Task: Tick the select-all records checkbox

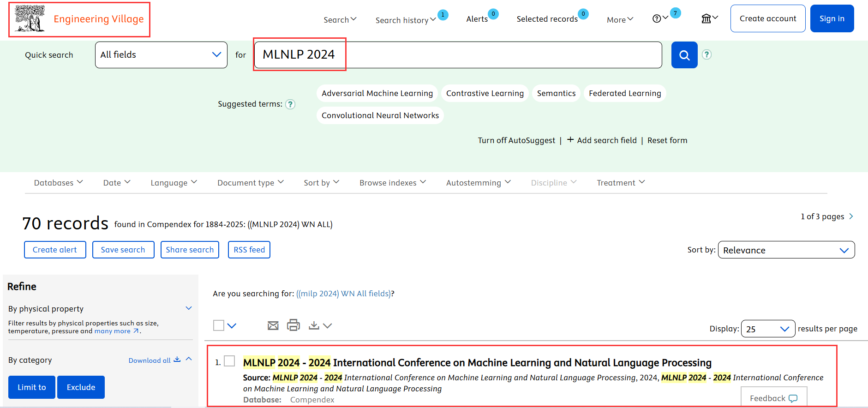Action: point(219,325)
